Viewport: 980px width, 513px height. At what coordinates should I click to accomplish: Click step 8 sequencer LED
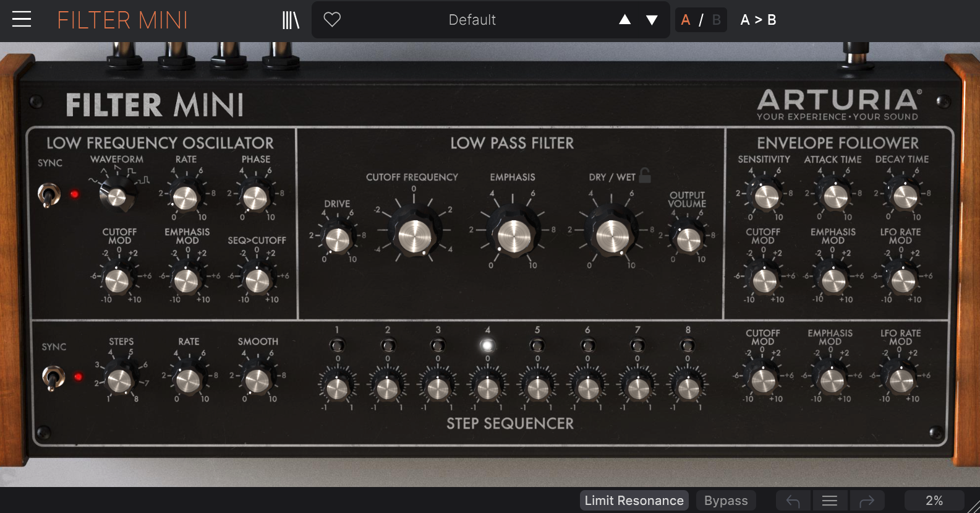coord(688,345)
